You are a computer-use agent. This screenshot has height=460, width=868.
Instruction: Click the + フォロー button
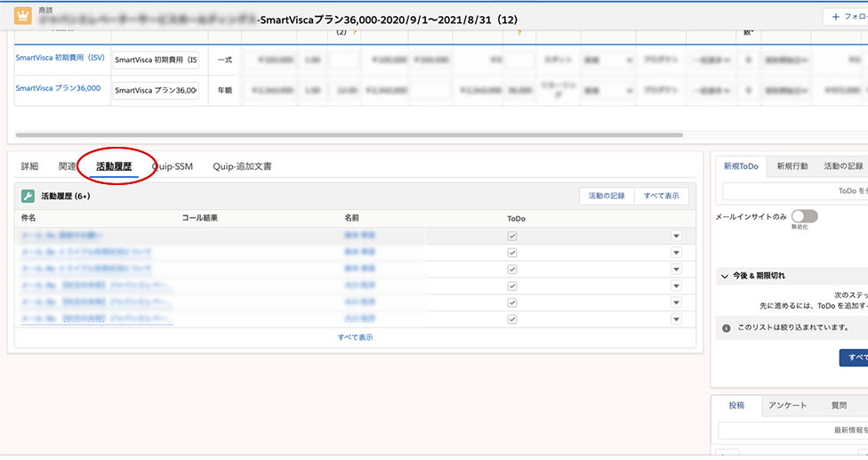[x=847, y=17]
